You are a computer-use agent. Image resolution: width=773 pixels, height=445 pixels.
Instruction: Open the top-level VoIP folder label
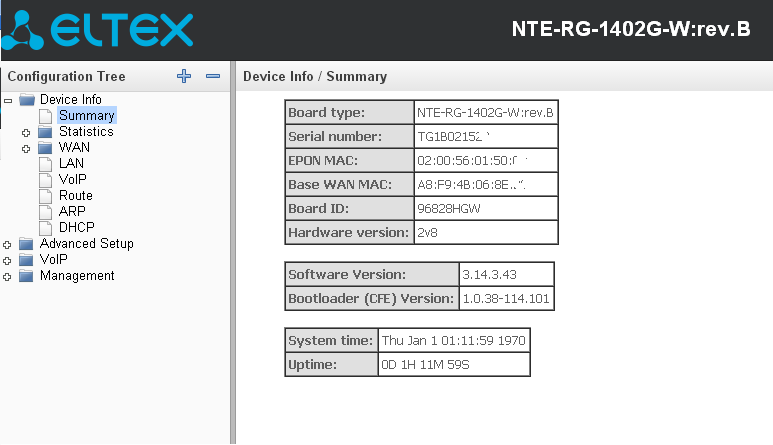53,259
